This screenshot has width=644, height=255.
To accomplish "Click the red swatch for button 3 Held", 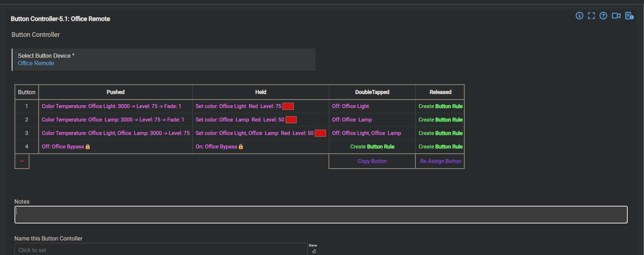I will 320,133.
